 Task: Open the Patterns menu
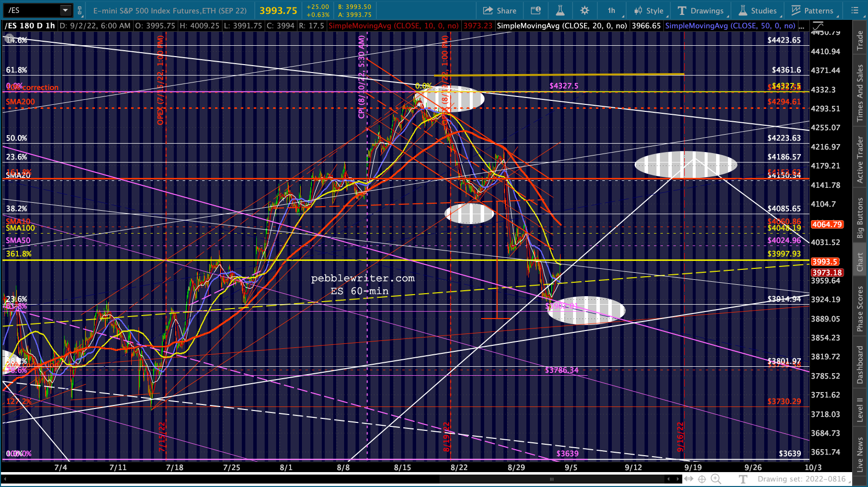812,10
